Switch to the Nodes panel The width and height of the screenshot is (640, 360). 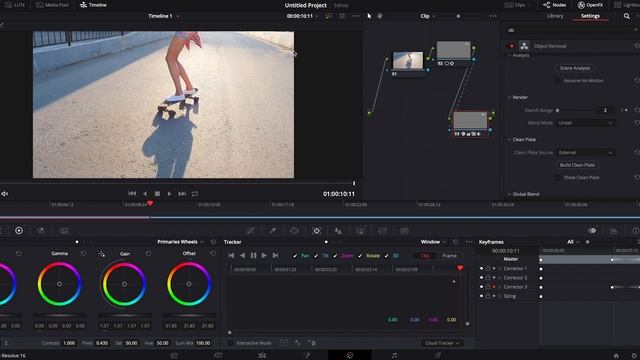(x=554, y=5)
